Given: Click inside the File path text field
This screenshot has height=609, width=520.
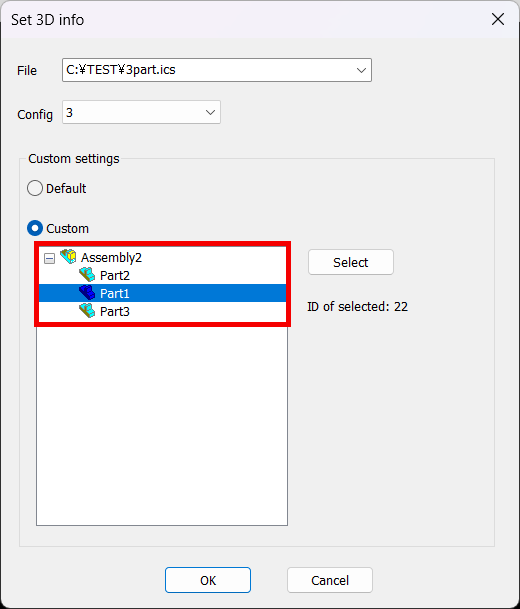Looking at the screenshot, I should coord(208,70).
